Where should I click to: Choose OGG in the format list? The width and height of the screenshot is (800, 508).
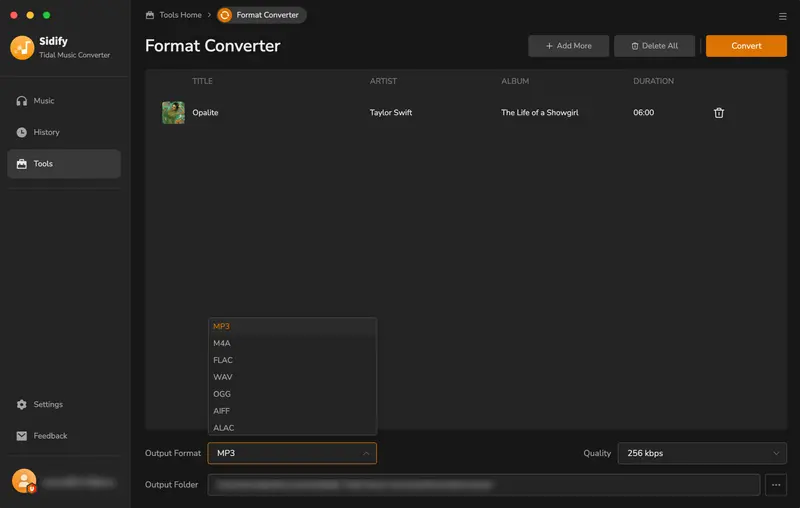pyautogui.click(x=292, y=394)
